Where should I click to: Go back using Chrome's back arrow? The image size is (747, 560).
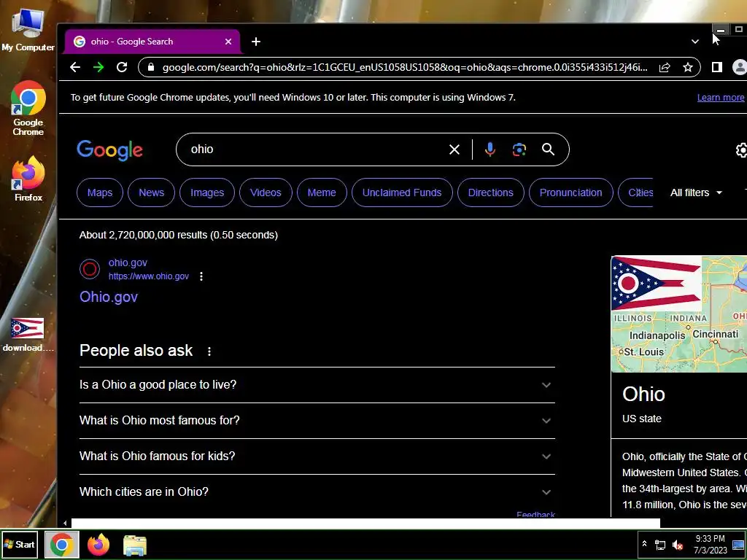[x=75, y=67]
